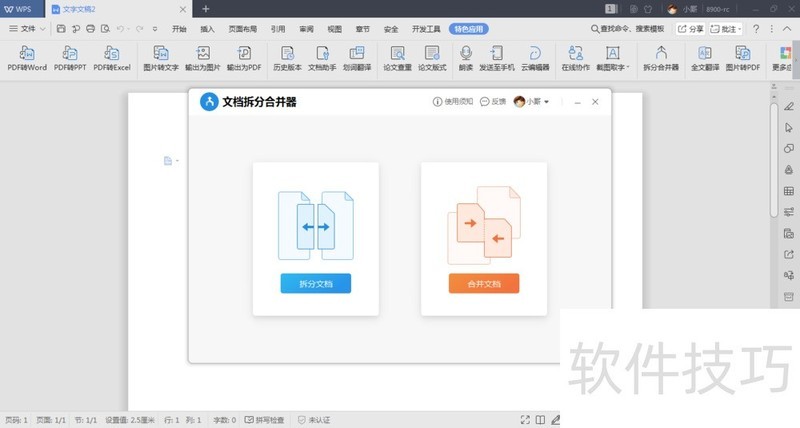
Task: Click the 分享 share button
Action: pyautogui.click(x=690, y=29)
